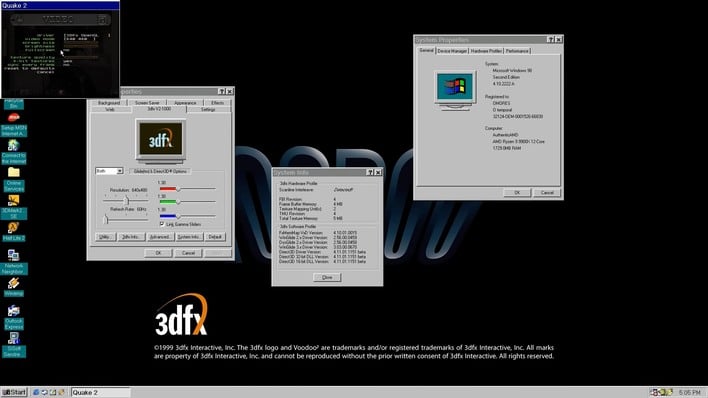Click the Windows logo monitor in System Properties

[x=455, y=90]
